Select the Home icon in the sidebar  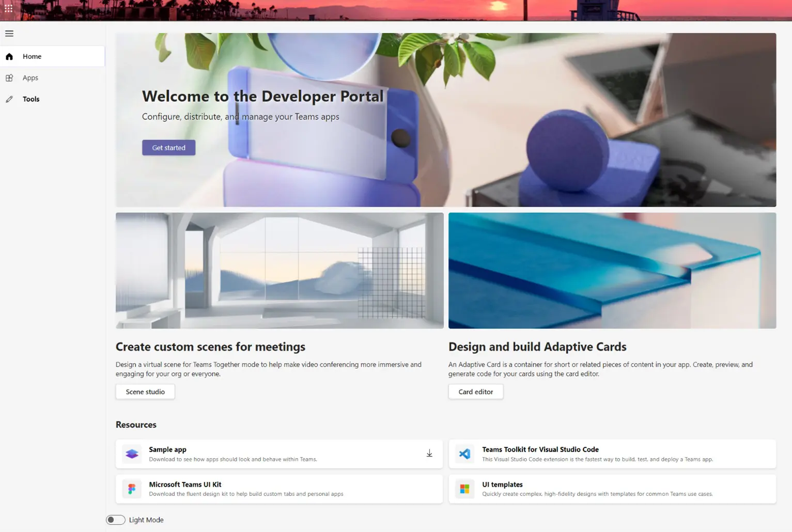(9, 56)
